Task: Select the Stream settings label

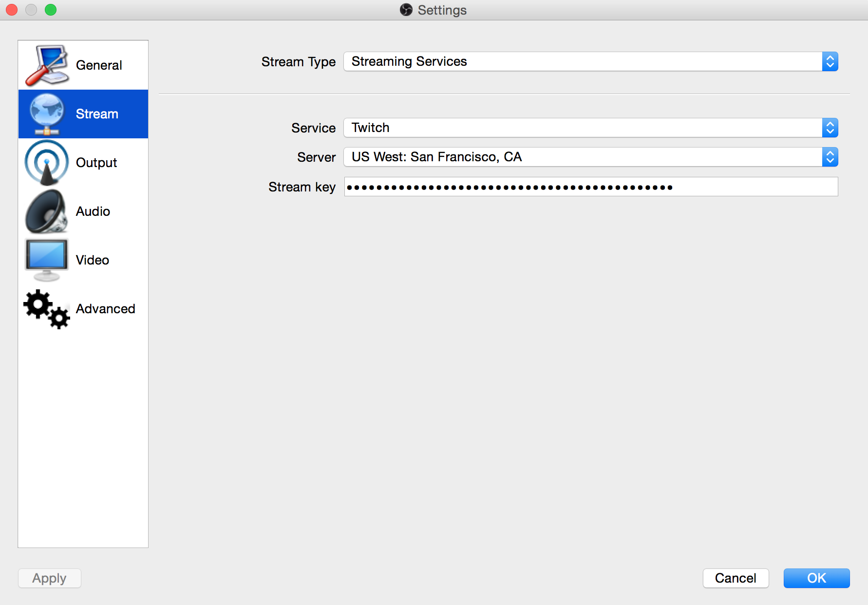Action: (x=97, y=114)
